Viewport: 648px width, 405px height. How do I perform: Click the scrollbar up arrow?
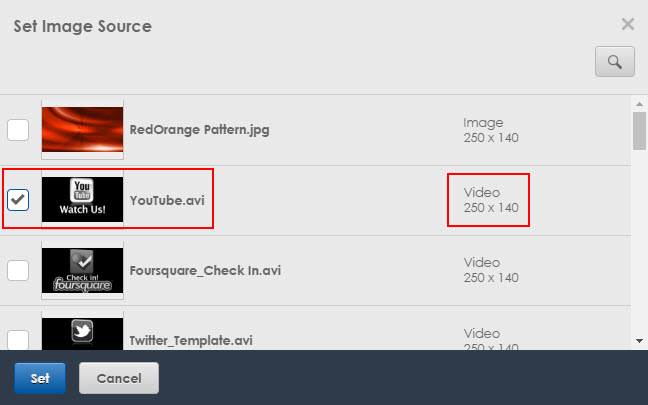(x=639, y=104)
